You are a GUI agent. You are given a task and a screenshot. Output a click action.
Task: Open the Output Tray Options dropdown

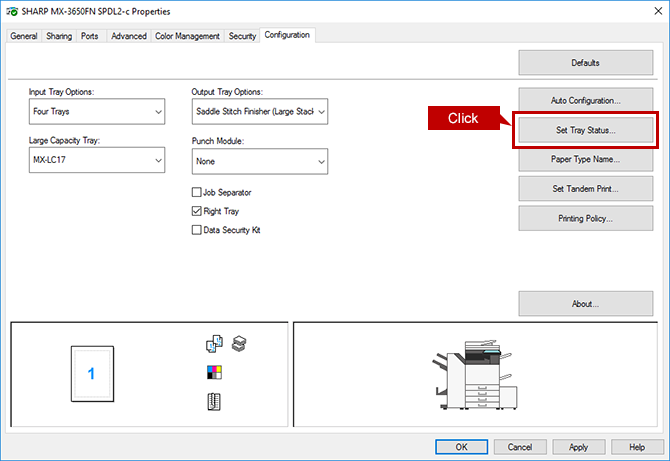coord(260,112)
